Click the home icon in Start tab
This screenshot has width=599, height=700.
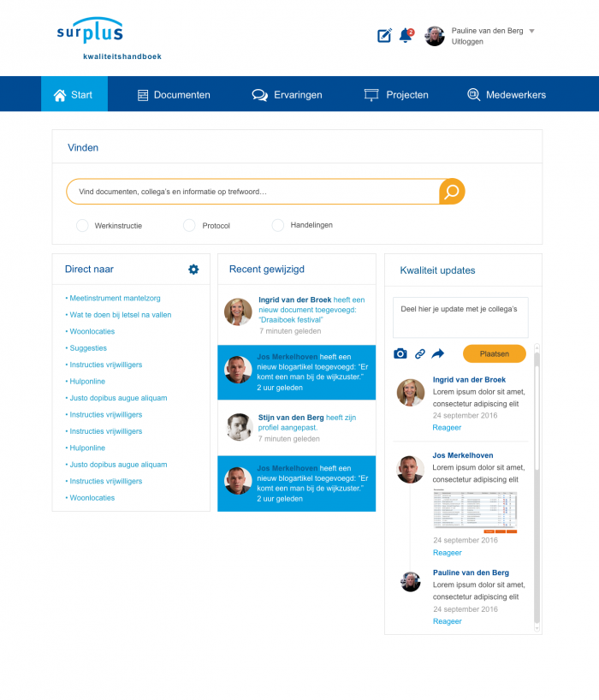60,95
